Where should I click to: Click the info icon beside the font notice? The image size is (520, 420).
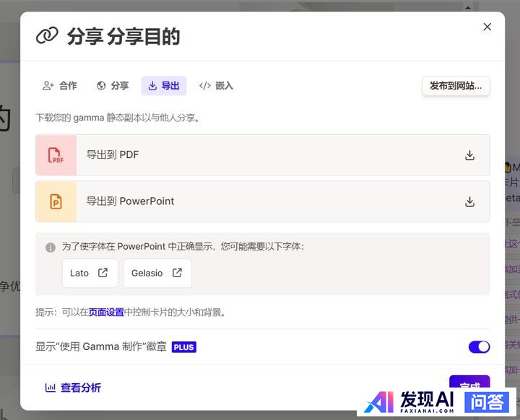coord(51,248)
